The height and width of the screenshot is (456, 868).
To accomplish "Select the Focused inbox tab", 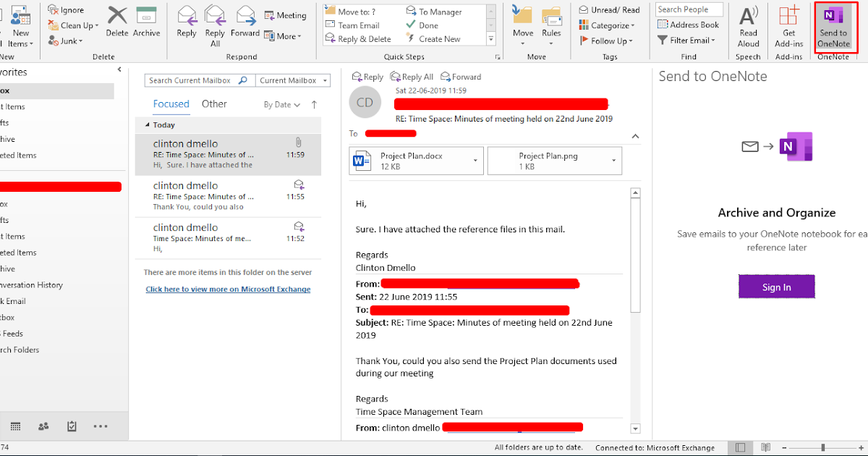I will (171, 104).
